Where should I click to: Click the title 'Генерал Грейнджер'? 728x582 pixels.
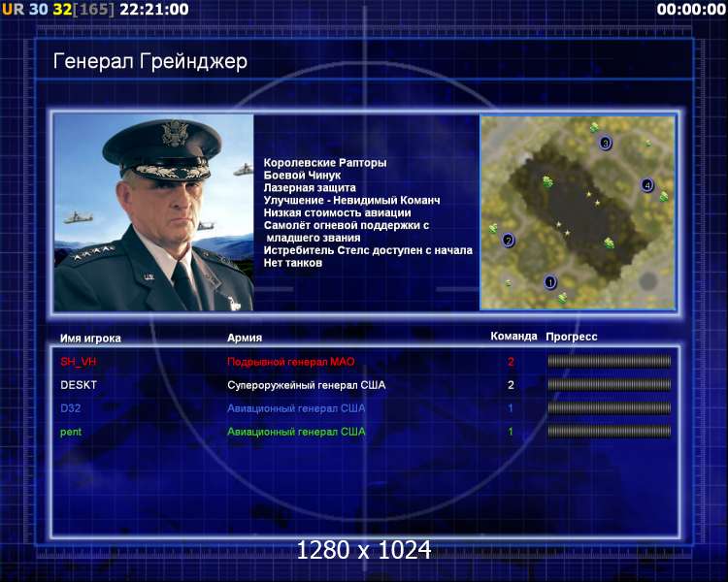(149, 62)
